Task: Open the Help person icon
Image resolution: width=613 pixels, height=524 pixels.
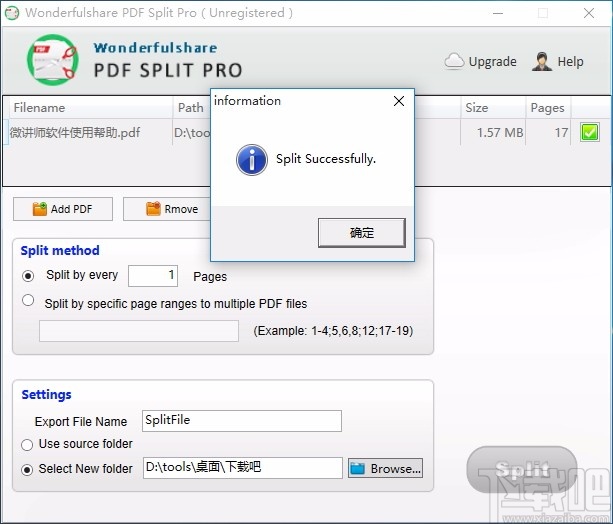Action: pos(541,61)
